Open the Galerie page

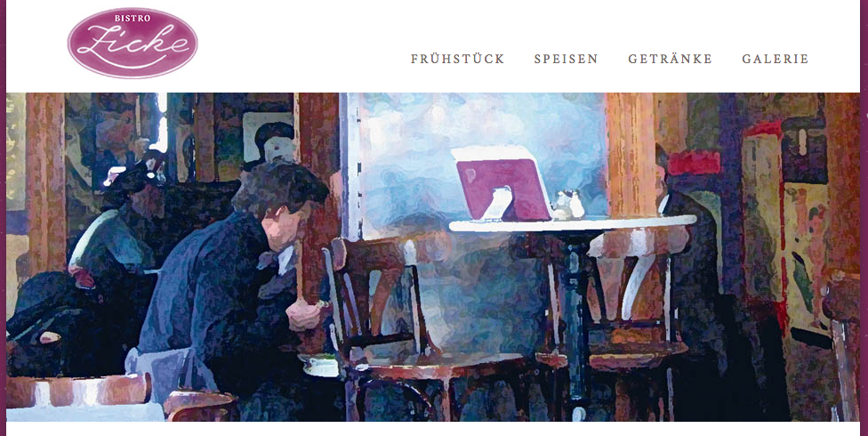[x=776, y=59]
